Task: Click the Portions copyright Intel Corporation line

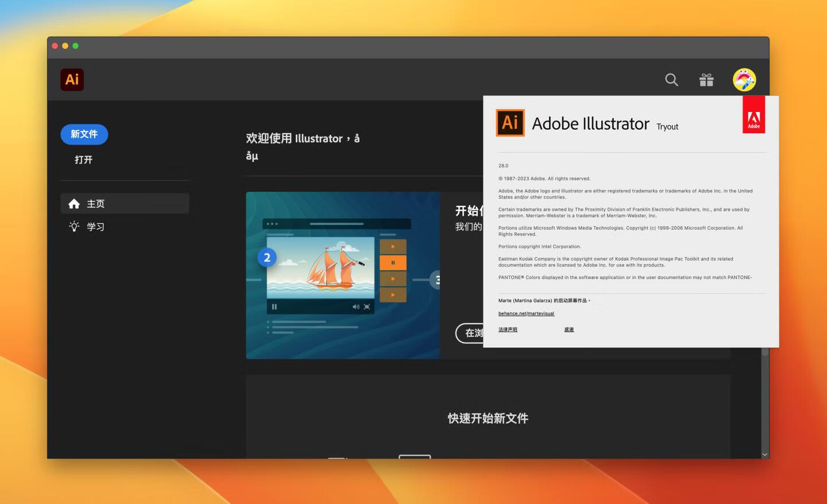Action: [540, 247]
